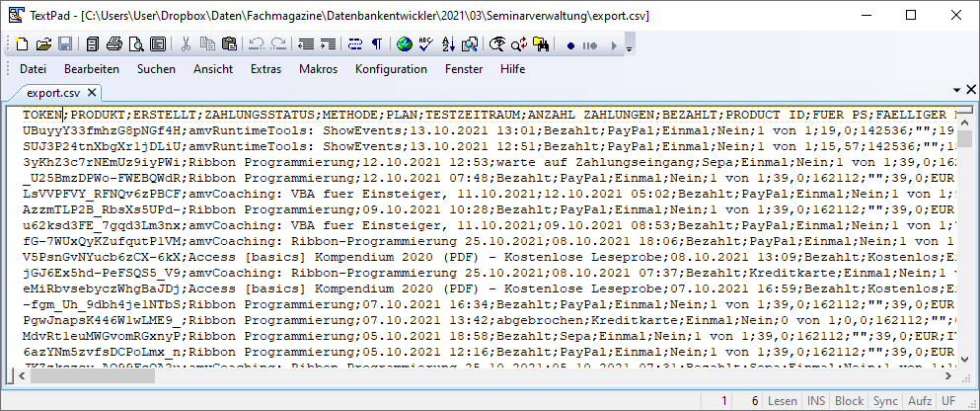Sort lines with the A-Z icon
The width and height of the screenshot is (980, 411).
(448, 44)
